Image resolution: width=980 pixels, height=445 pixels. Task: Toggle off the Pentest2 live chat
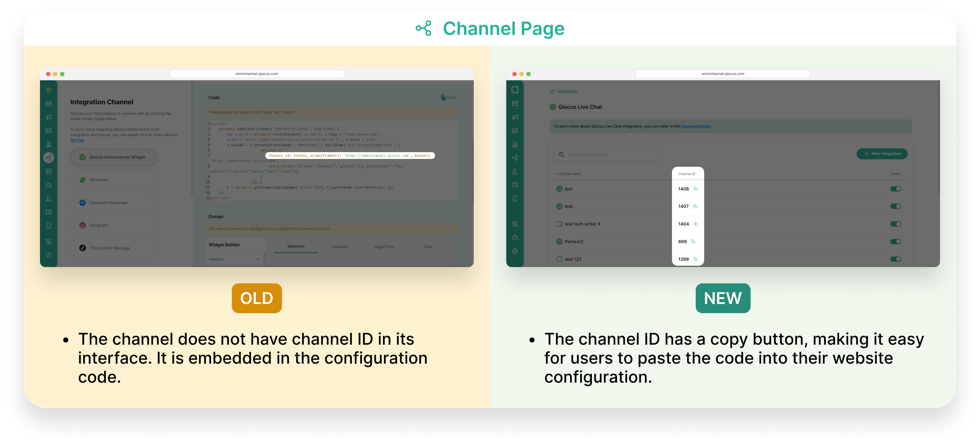click(895, 242)
